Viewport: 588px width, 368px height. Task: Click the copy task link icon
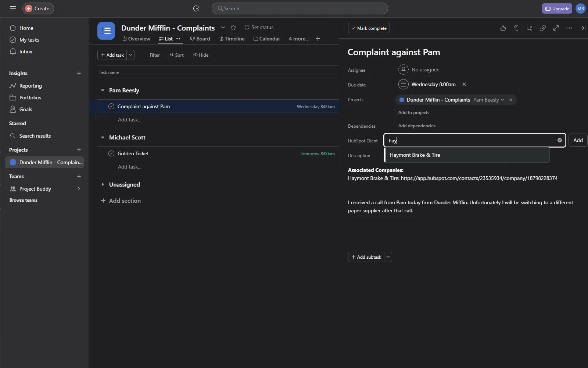point(543,28)
